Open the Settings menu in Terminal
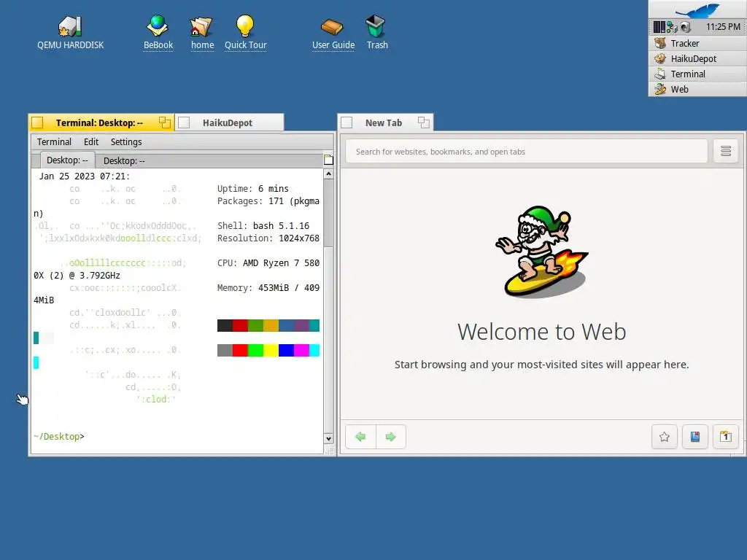The height and width of the screenshot is (560, 747). point(126,142)
